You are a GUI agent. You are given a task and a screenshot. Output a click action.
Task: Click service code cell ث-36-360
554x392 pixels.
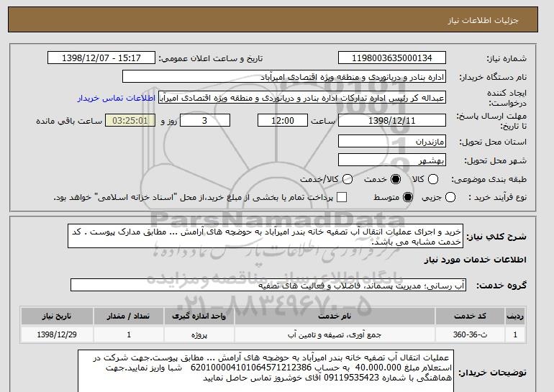470,334
